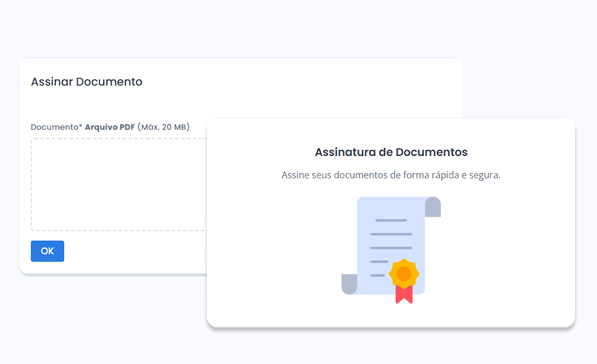Viewport: 597px width, 364px height.
Task: Click the third text line on certificate
Action: pos(391,247)
